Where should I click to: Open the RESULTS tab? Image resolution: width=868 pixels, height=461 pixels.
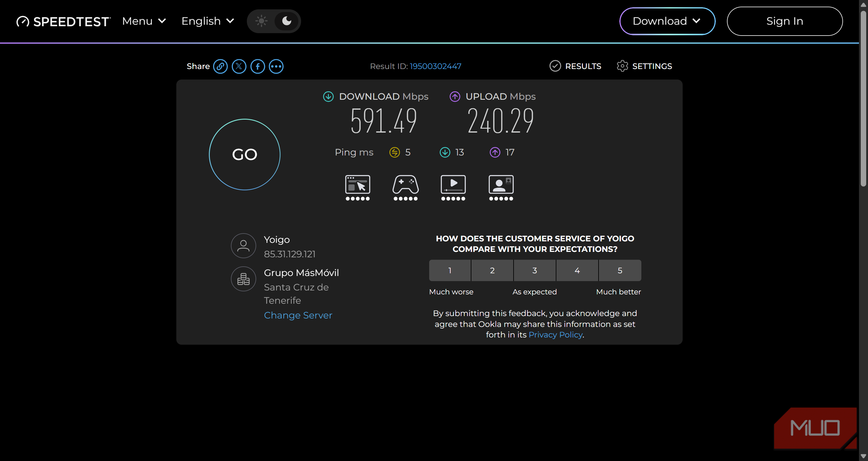[575, 66]
